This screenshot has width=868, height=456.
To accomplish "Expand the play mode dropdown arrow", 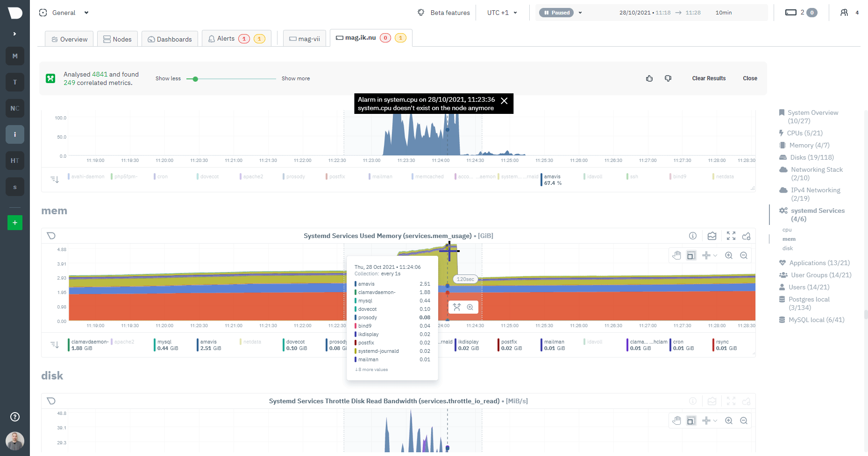I will coord(580,13).
